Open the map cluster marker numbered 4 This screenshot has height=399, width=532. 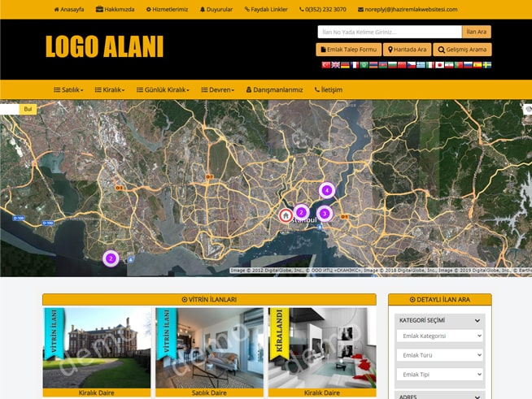point(326,190)
